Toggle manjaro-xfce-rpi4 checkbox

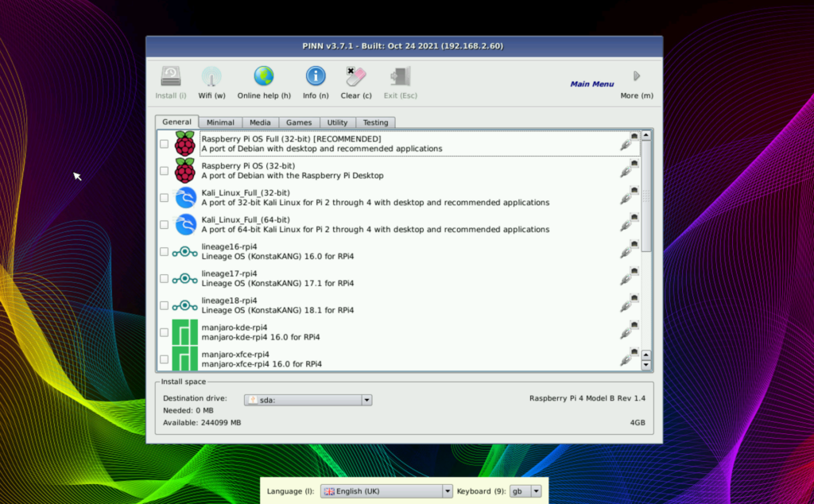click(x=164, y=359)
